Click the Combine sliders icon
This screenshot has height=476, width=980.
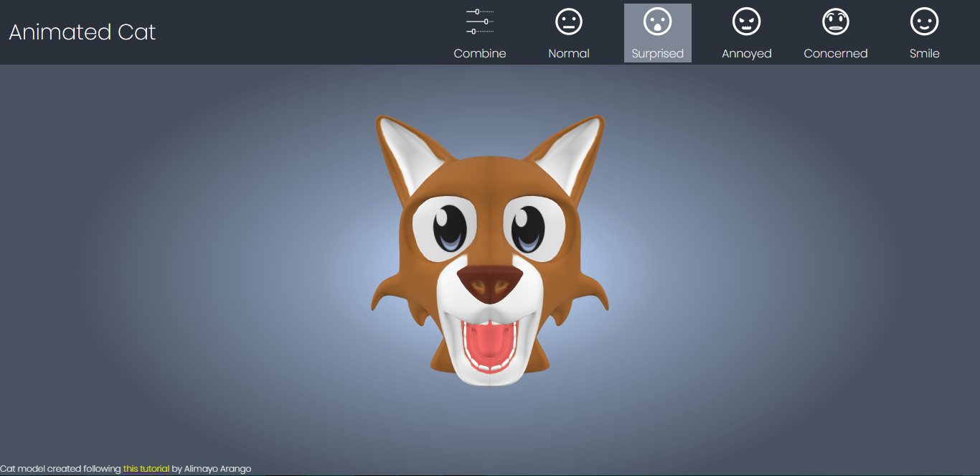[480, 22]
